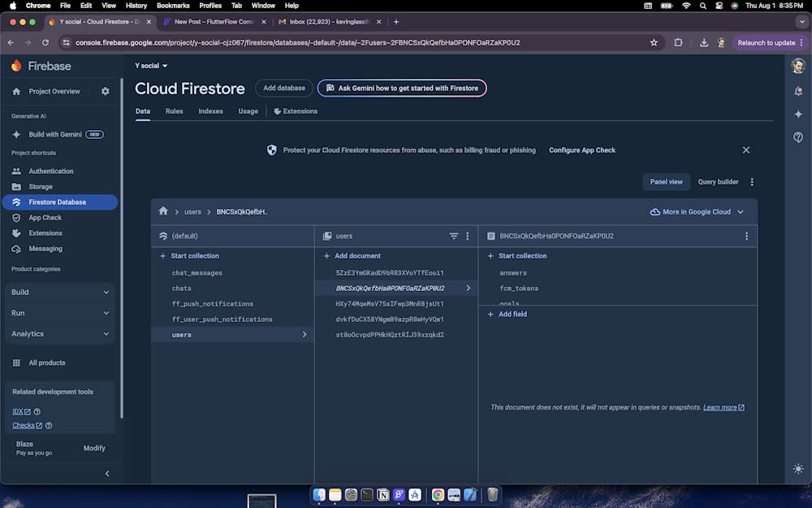
Task: Switch to the Rules tab
Action: [x=174, y=111]
